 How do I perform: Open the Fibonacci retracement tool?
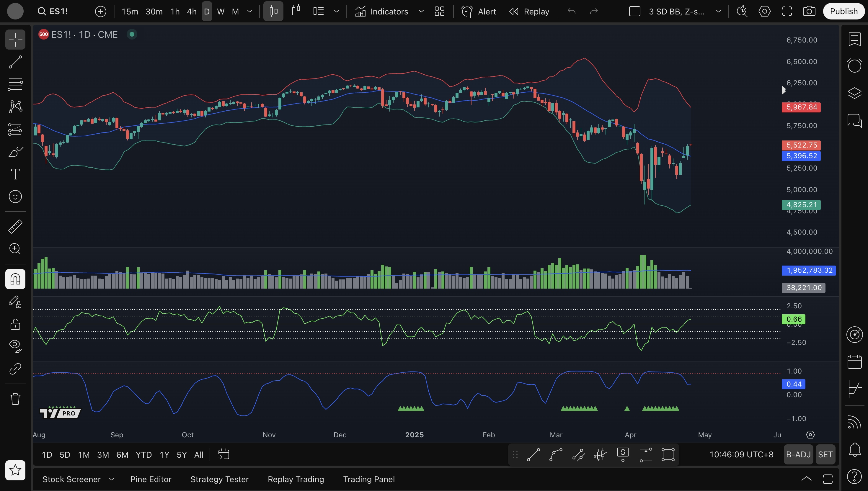[15, 84]
